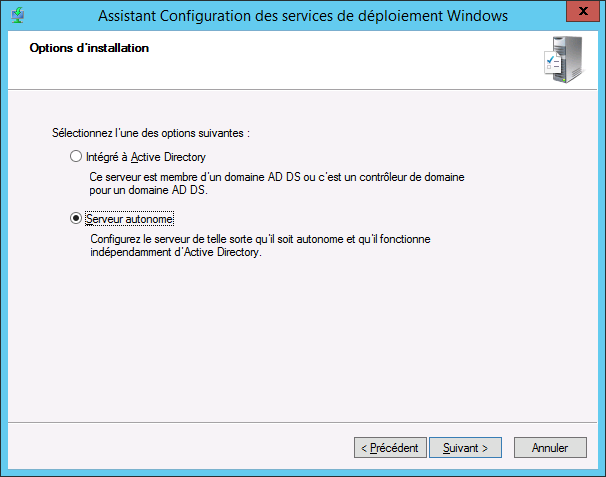Click the 'Serveur autonome' option label

(x=132, y=217)
